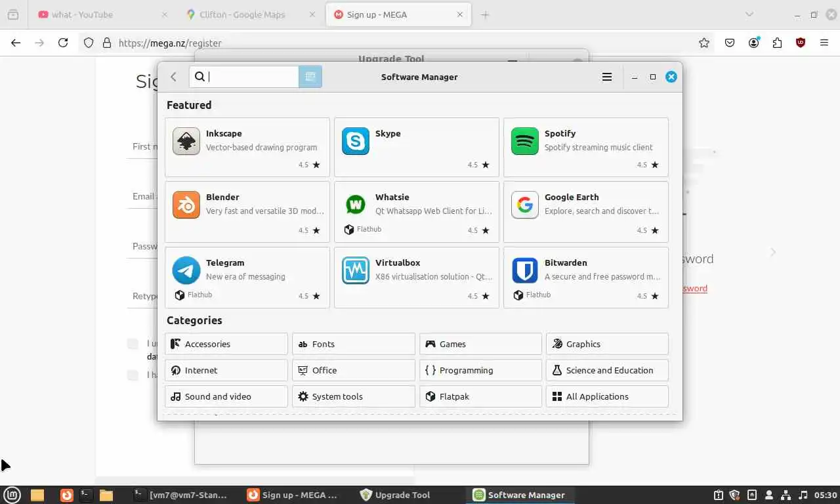This screenshot has width=840, height=504.
Task: Toggle the search-in-descriptions button beside search box
Action: 310,77
